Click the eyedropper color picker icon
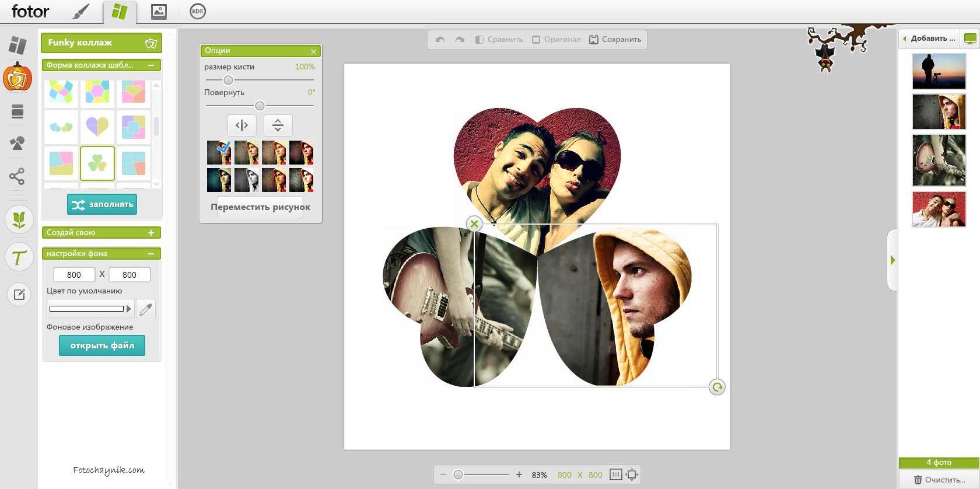The width and height of the screenshot is (980, 489). tap(146, 309)
